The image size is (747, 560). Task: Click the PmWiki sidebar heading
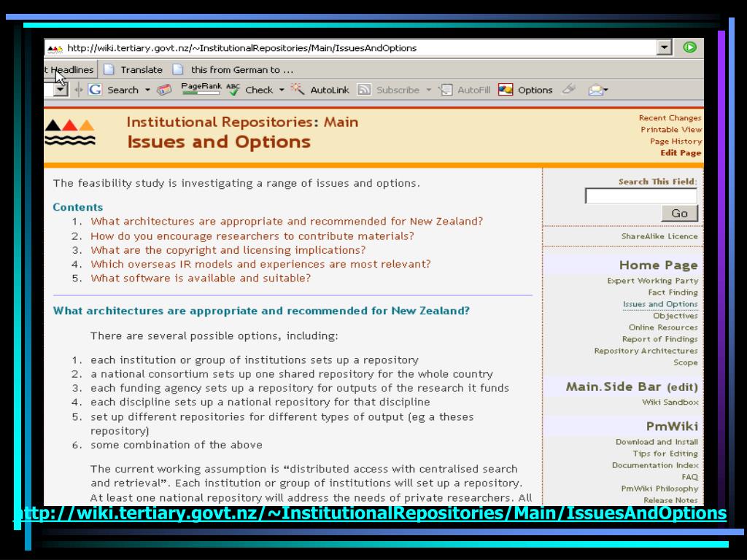click(x=672, y=426)
